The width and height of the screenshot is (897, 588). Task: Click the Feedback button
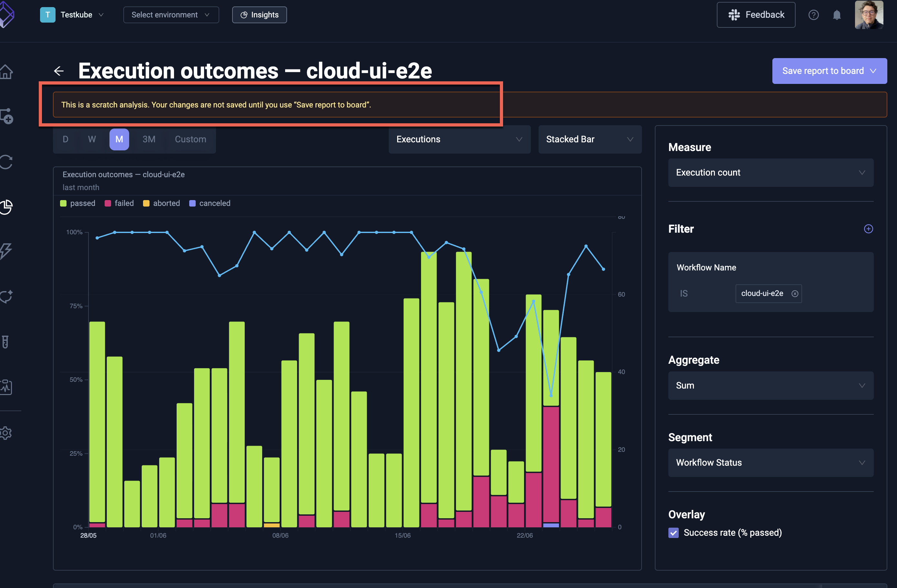point(756,15)
